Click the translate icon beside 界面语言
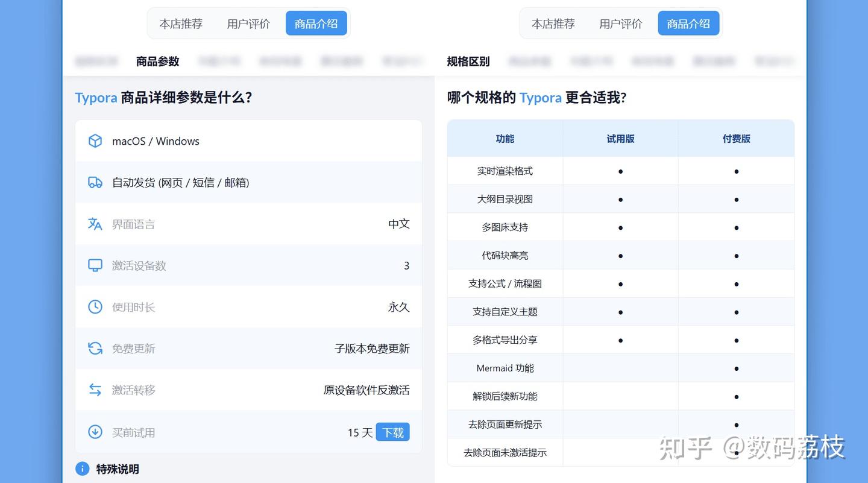Image resolution: width=868 pixels, height=483 pixels. [95, 224]
